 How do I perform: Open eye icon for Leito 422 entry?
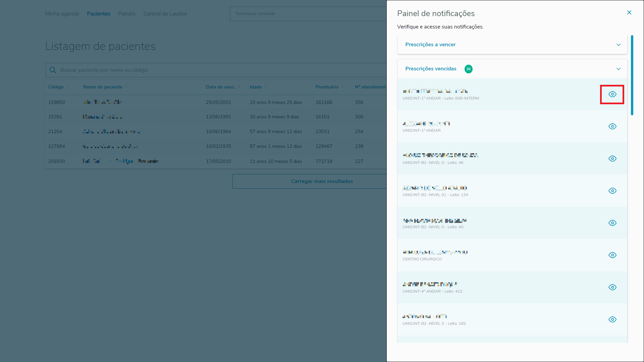[x=612, y=287]
